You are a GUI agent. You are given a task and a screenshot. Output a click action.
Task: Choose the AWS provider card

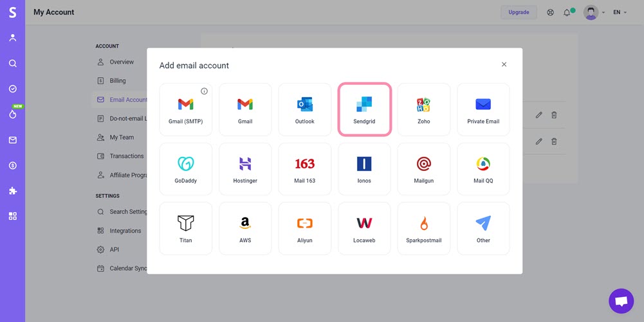coord(245,228)
